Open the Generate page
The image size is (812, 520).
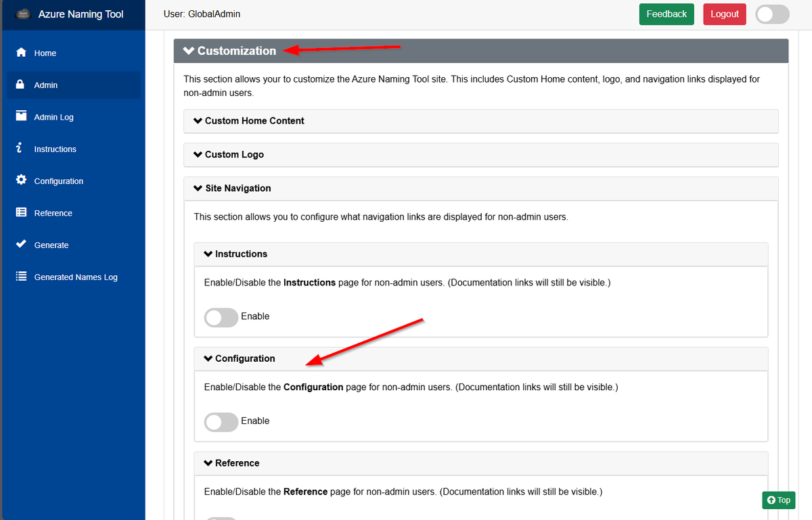tap(72, 245)
